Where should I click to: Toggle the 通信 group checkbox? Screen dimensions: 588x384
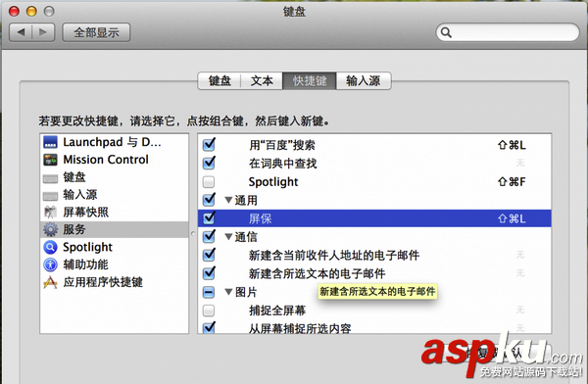[209, 236]
